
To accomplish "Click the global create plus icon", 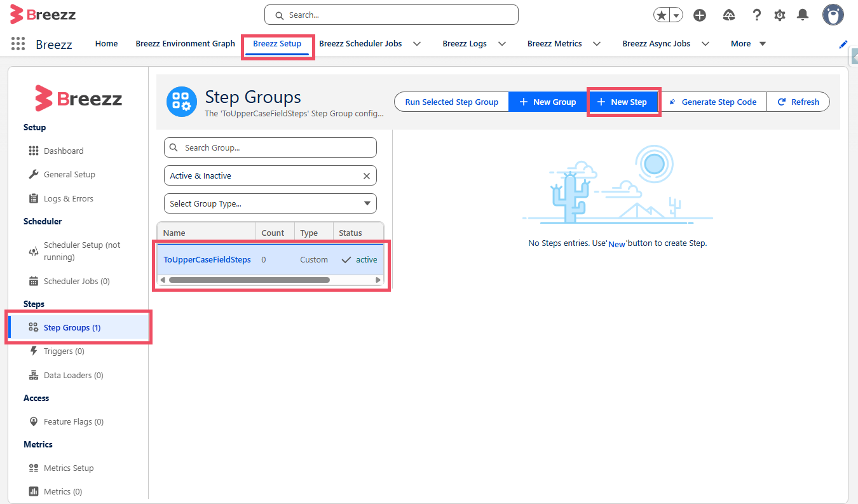I will click(x=700, y=15).
